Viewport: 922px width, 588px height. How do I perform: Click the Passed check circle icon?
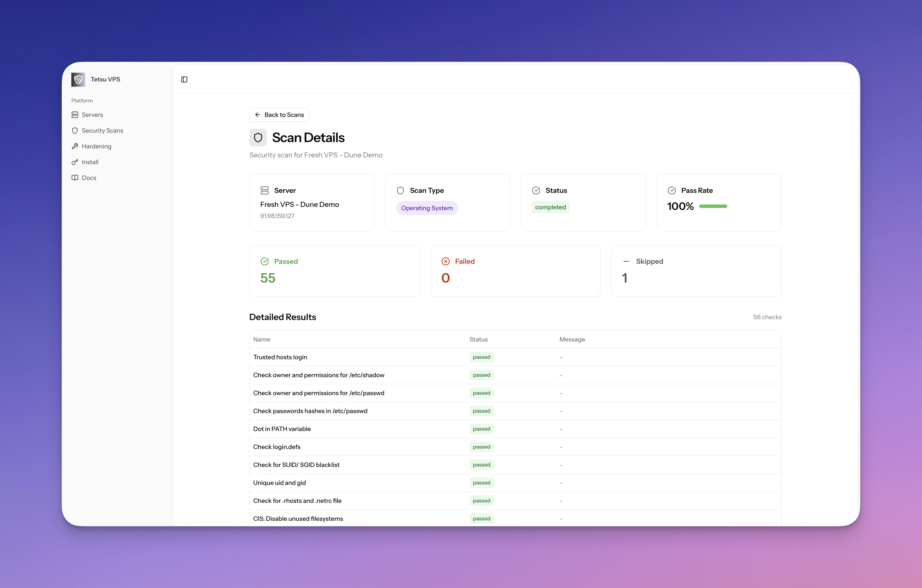pyautogui.click(x=264, y=261)
